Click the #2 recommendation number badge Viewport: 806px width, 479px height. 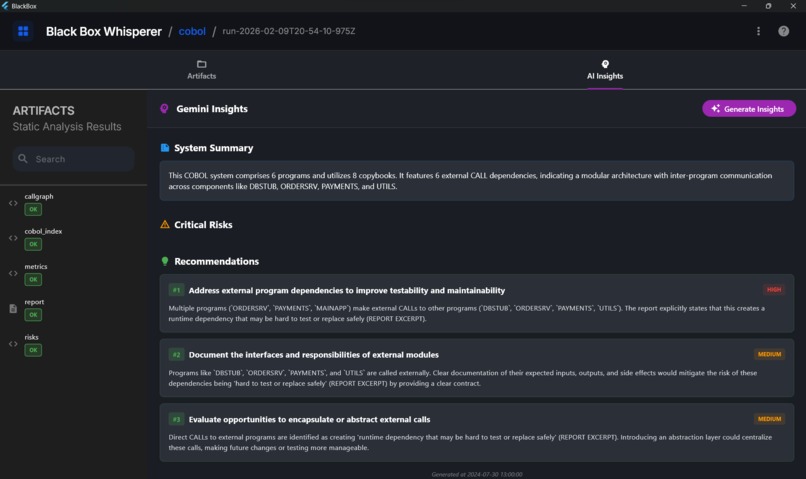pyautogui.click(x=176, y=355)
